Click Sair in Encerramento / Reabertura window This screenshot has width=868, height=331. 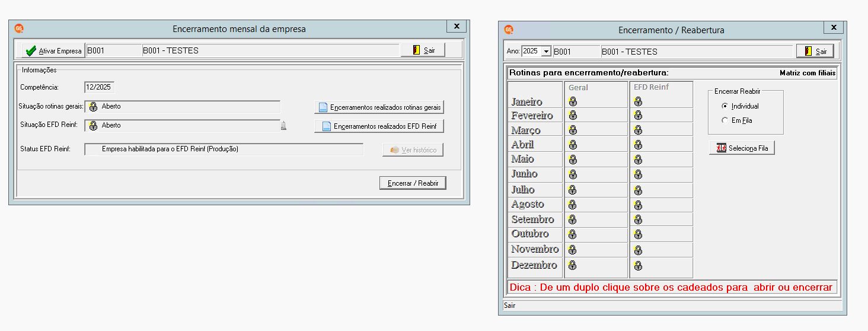815,52
